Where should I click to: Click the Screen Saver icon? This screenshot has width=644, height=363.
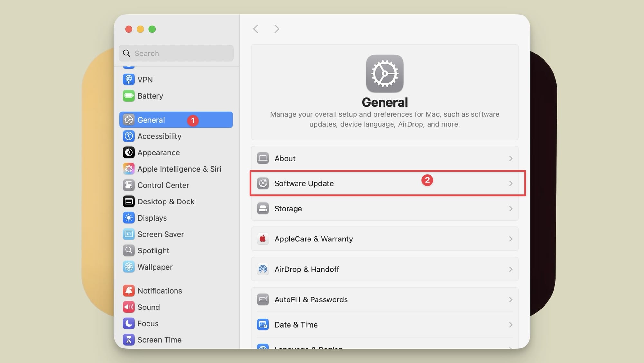(128, 234)
